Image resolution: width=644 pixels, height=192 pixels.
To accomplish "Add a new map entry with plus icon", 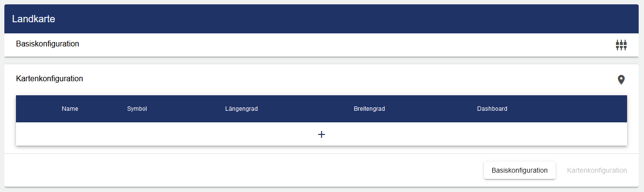I will point(322,134).
